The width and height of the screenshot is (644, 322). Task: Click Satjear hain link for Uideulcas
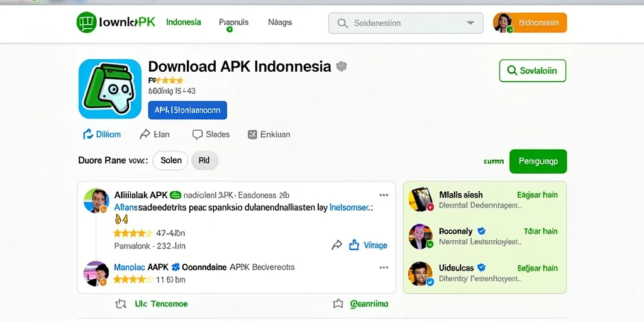pyautogui.click(x=537, y=268)
